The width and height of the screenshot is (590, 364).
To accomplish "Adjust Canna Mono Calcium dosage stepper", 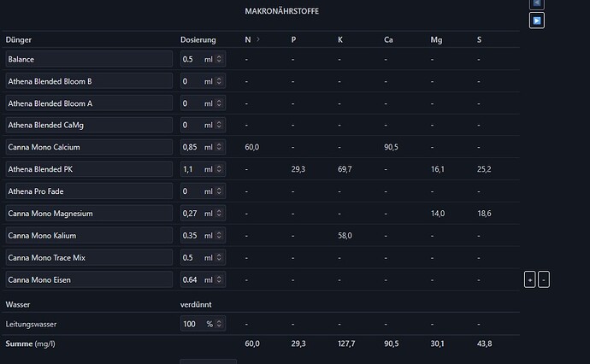I will point(219,147).
